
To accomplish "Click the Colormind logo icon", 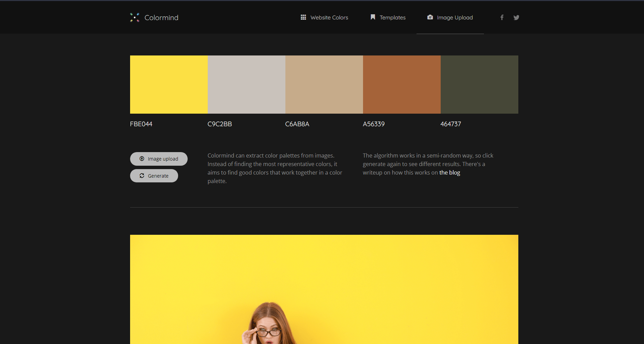I will (x=135, y=17).
